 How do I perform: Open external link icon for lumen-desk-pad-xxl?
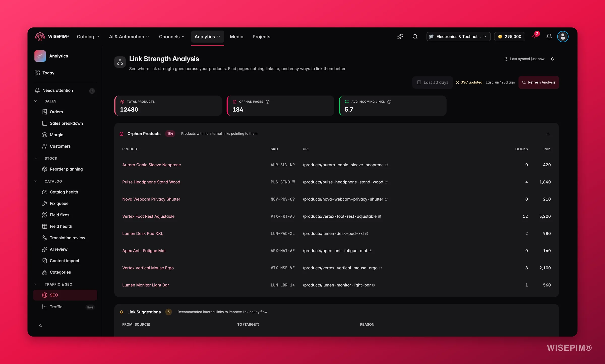367,234
